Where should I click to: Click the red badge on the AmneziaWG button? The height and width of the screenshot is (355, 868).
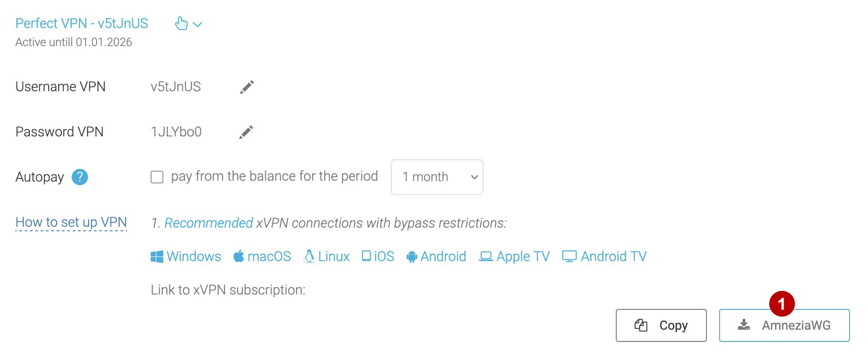pos(782,304)
